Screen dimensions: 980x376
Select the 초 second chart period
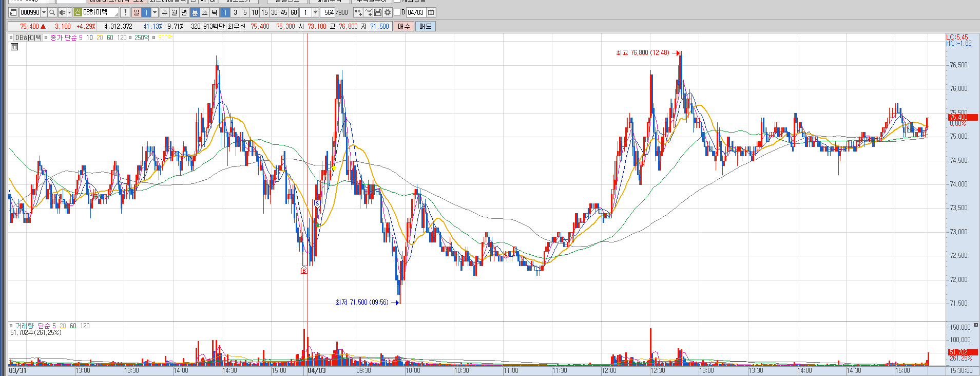point(204,12)
